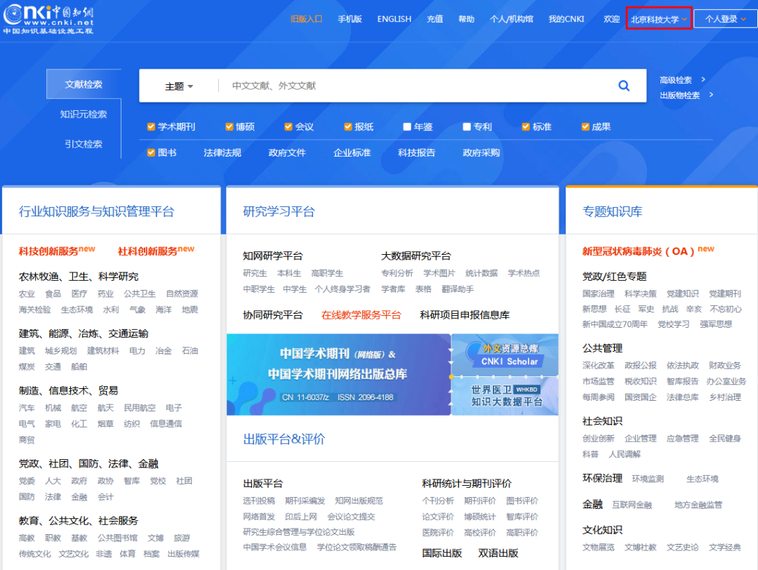758x570 pixels.
Task: Open 国际出版 link
Action: pos(442,553)
